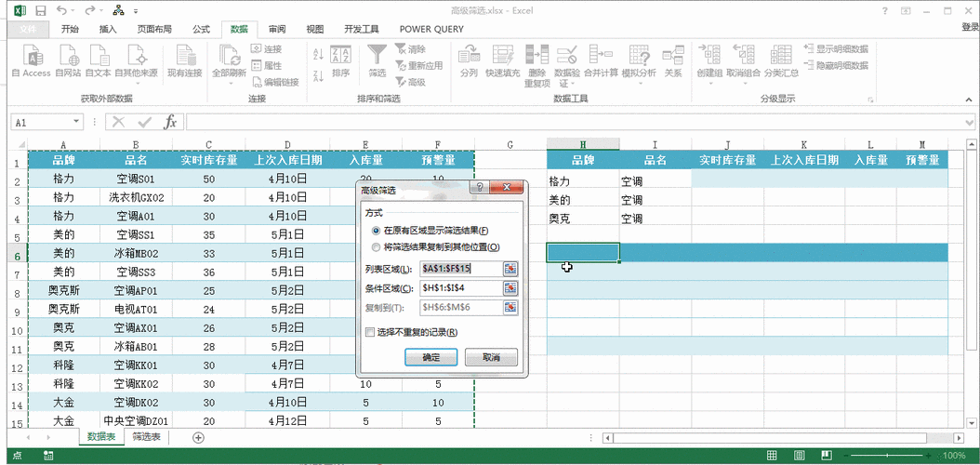Add a new sheet with plus button

pos(198,437)
